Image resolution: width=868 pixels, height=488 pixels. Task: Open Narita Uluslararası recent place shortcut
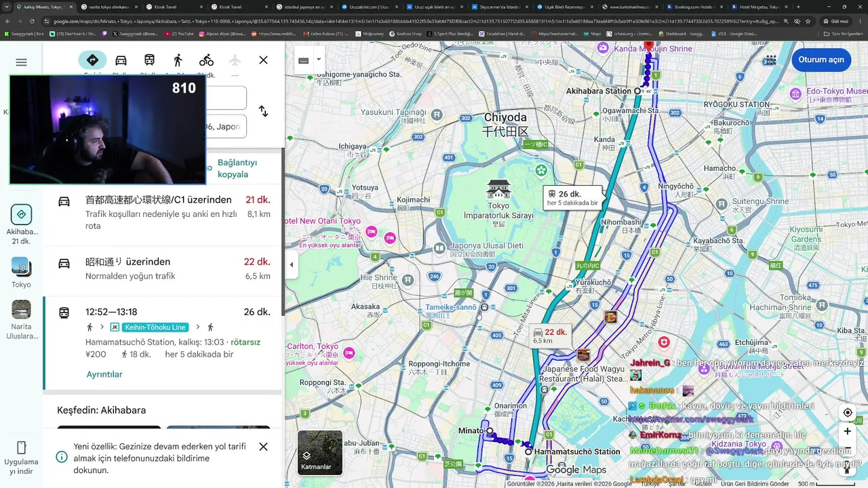(x=21, y=319)
